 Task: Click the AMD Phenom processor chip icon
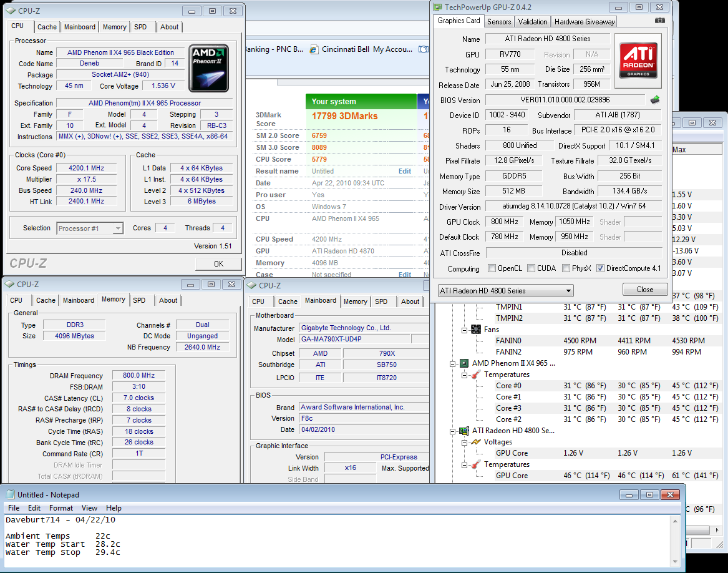click(x=464, y=363)
